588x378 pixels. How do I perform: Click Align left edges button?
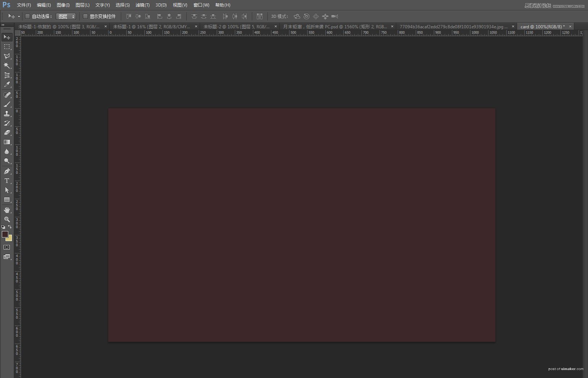click(x=159, y=16)
